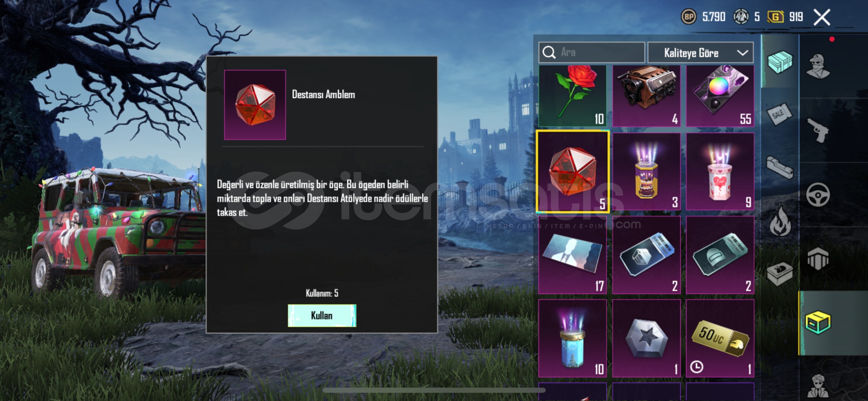Click the Ara search field

pyautogui.click(x=591, y=52)
